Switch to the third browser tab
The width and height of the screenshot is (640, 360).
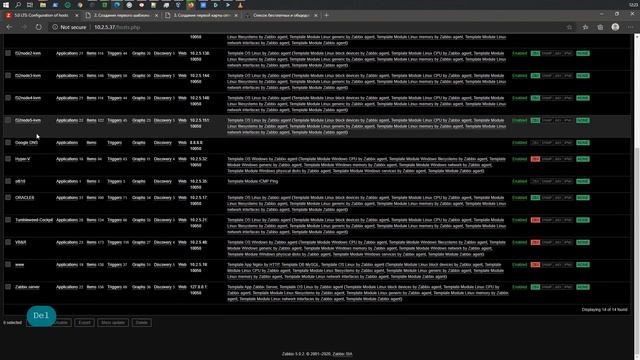pos(202,15)
